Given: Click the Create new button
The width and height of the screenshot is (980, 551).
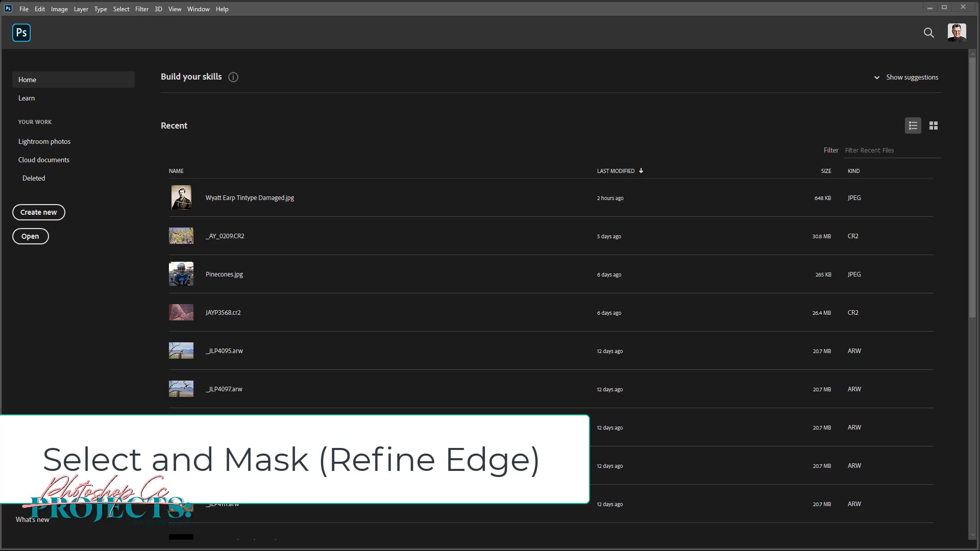Looking at the screenshot, I should point(38,212).
